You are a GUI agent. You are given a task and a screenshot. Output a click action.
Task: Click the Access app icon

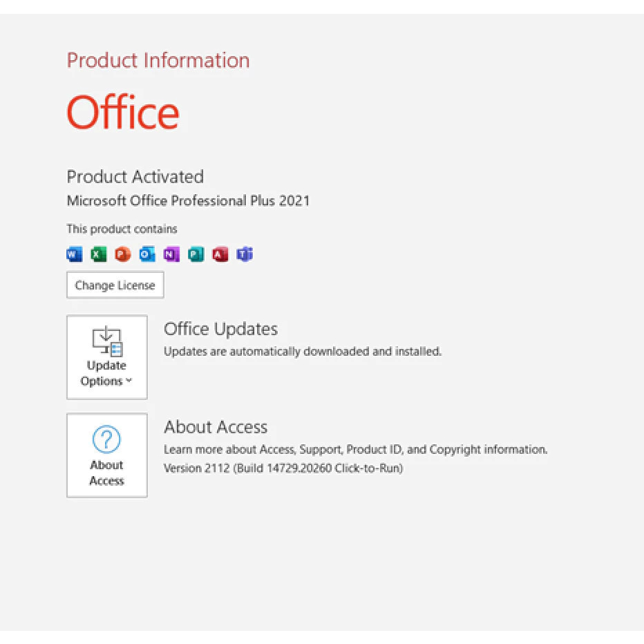point(220,254)
